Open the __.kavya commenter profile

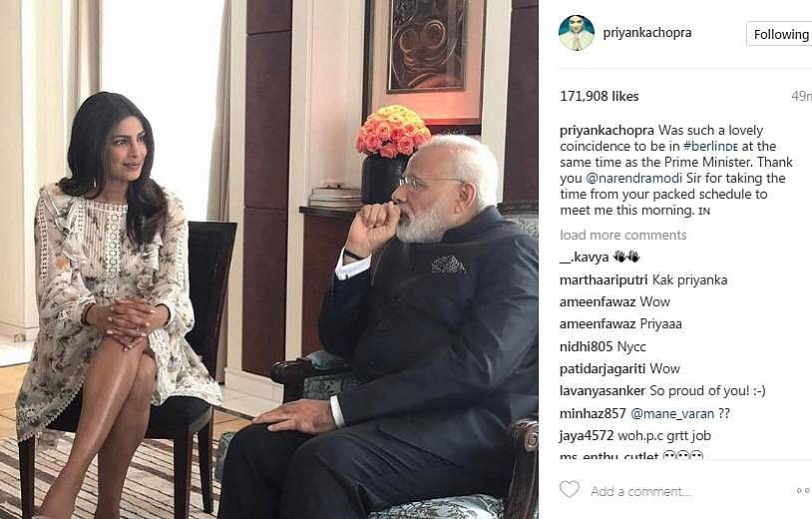584,258
